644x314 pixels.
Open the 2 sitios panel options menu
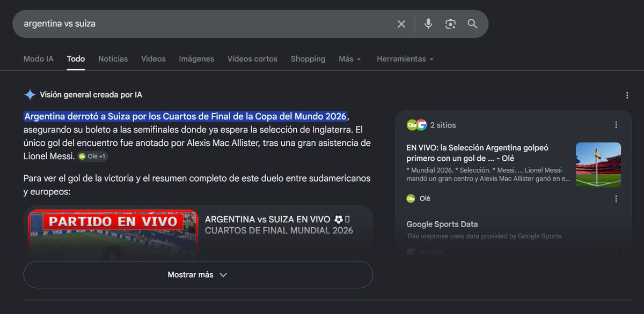[616, 125]
